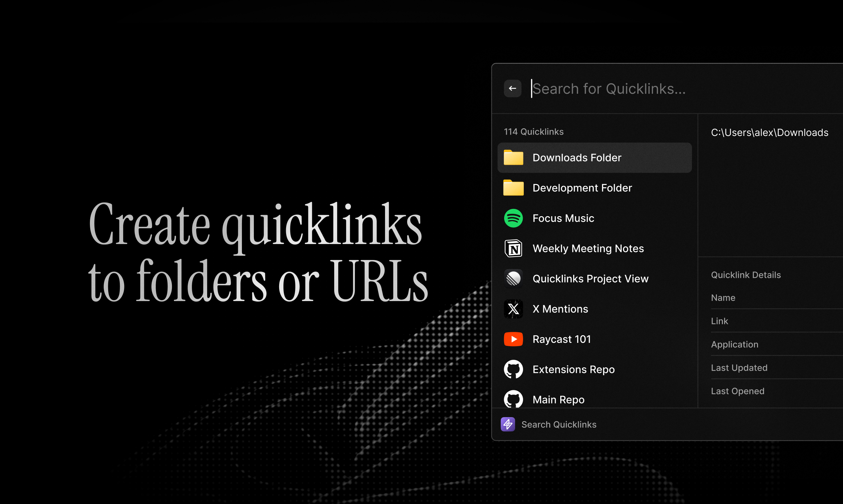The height and width of the screenshot is (504, 843).
Task: Click the C:\Users\alex\Downloads path text
Action: pyautogui.click(x=769, y=132)
